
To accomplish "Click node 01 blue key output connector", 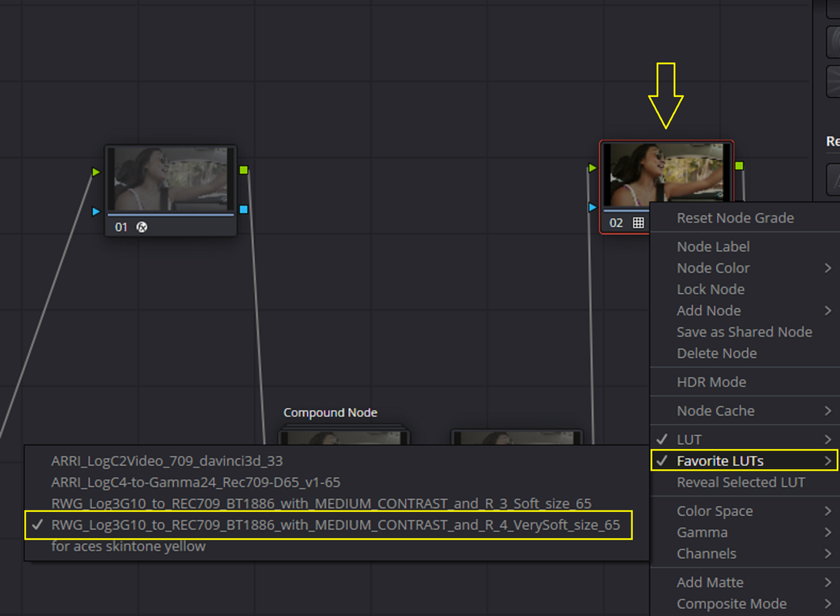I will tap(244, 209).
